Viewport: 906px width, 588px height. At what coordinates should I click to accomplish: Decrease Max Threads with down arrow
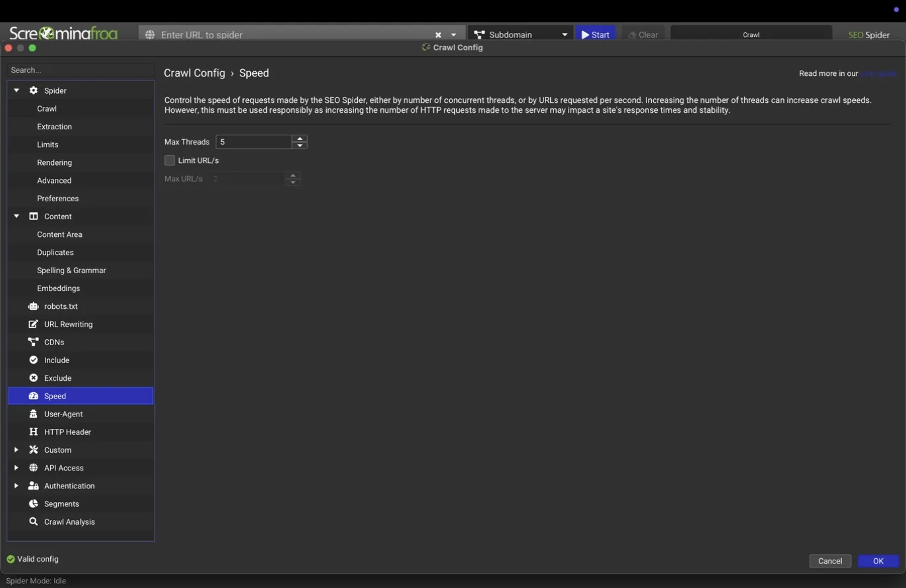[300, 145]
